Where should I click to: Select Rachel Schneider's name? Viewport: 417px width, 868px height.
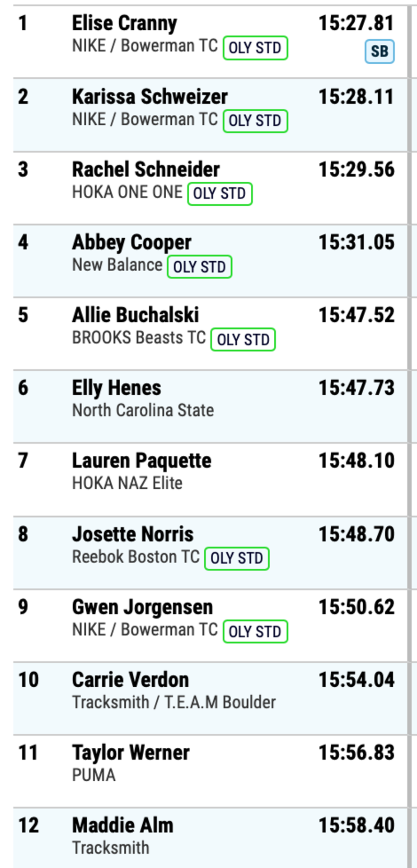146,169
